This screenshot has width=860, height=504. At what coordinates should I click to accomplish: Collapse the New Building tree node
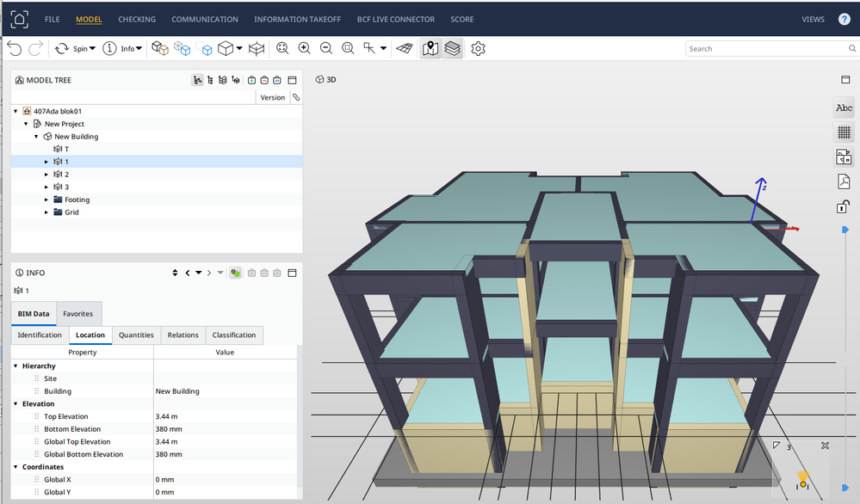click(x=36, y=137)
